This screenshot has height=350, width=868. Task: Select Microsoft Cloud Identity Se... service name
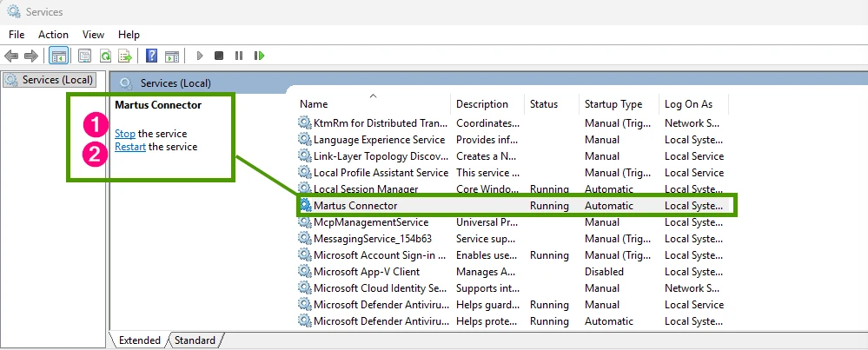[381, 288]
